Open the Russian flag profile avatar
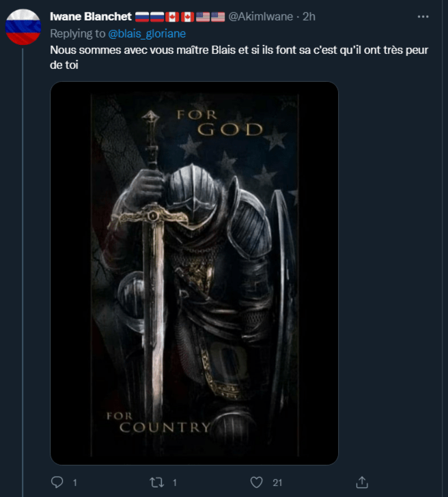The height and width of the screenshot is (497, 448). [23, 27]
